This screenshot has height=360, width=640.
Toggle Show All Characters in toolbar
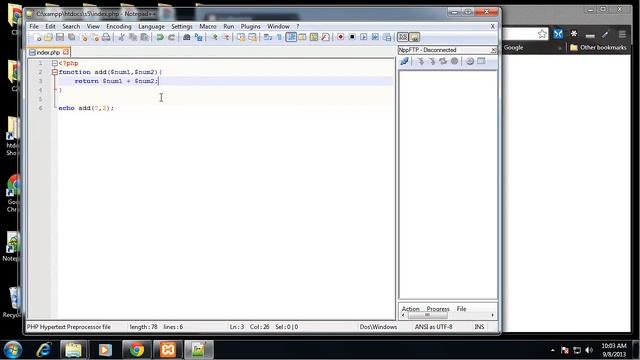(279, 38)
